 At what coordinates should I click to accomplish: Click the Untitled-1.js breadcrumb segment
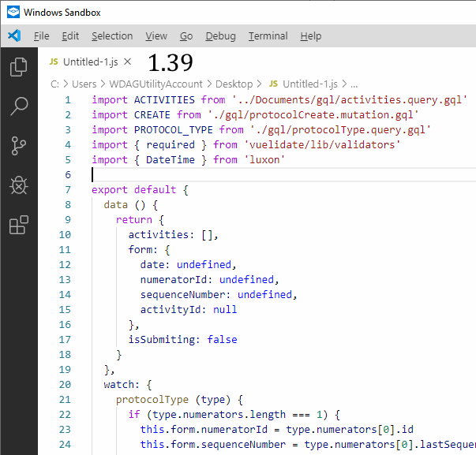310,84
